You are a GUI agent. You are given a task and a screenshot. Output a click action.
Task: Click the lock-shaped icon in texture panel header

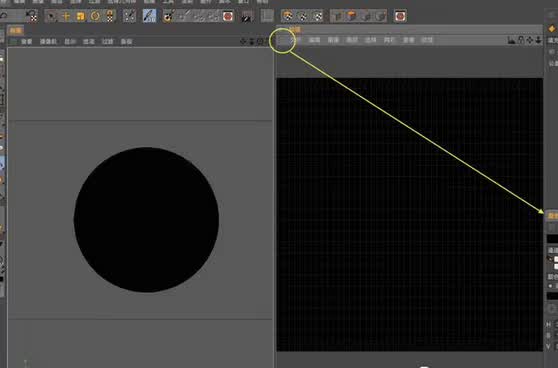coord(521,40)
